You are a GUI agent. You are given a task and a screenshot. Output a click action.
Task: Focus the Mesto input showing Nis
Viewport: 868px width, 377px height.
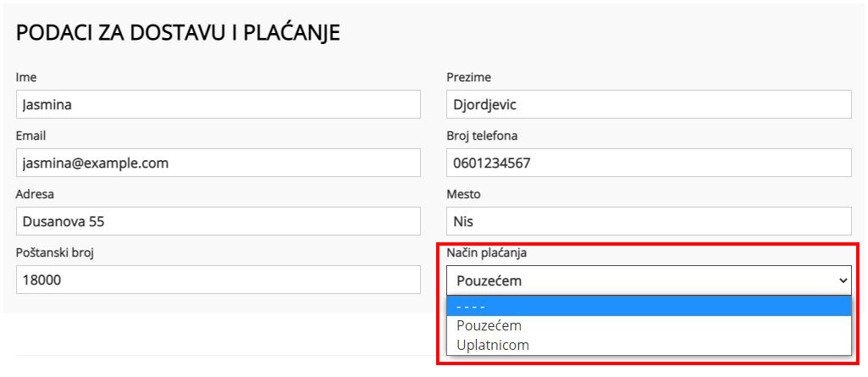648,221
